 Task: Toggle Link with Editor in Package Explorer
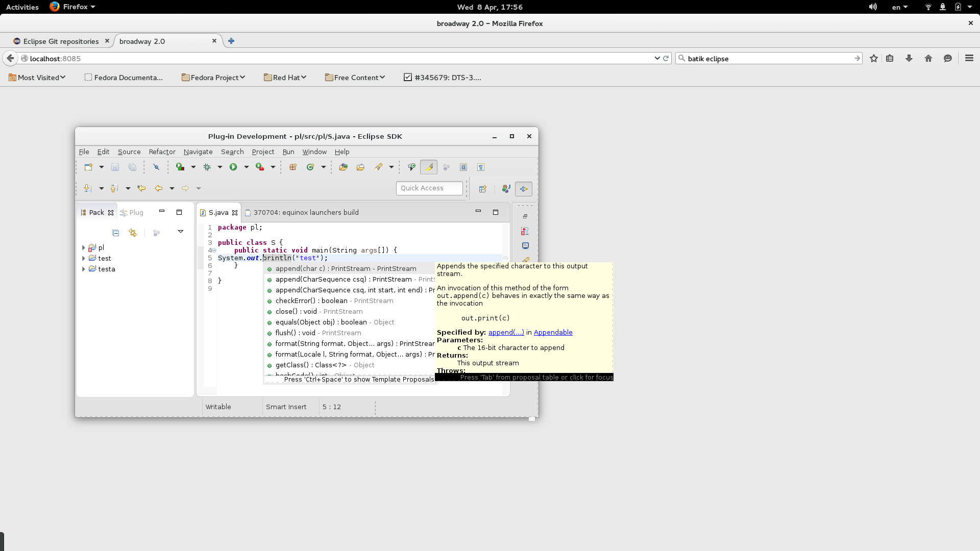point(133,233)
